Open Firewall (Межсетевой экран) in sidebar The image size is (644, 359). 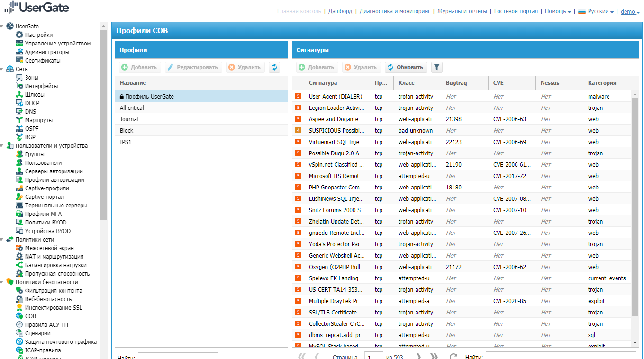pyautogui.click(x=49, y=248)
